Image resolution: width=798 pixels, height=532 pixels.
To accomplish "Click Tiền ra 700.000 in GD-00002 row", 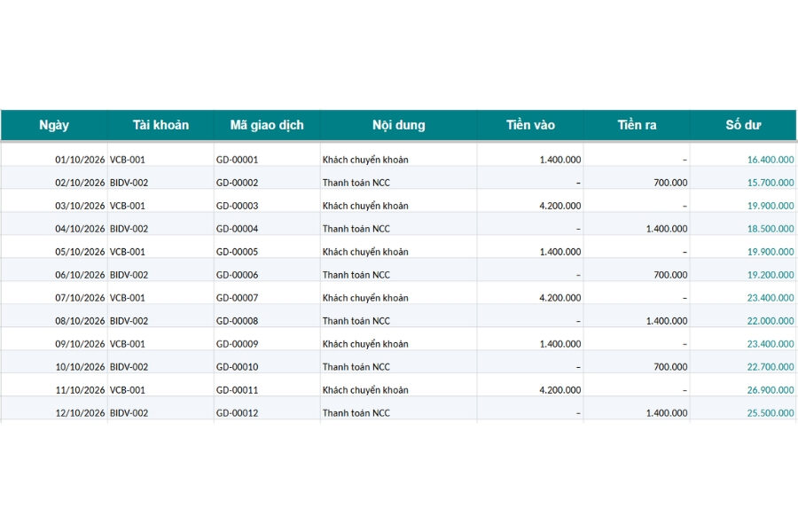I will tap(670, 183).
